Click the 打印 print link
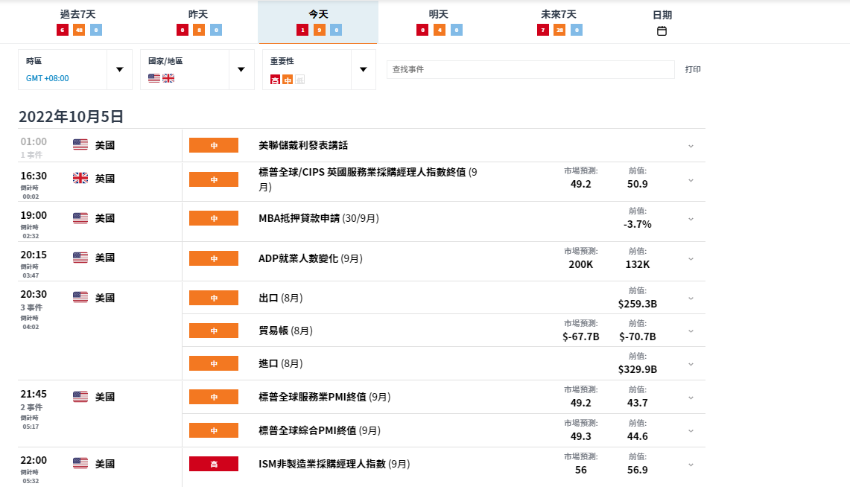This screenshot has width=850, height=504. pyautogui.click(x=693, y=69)
